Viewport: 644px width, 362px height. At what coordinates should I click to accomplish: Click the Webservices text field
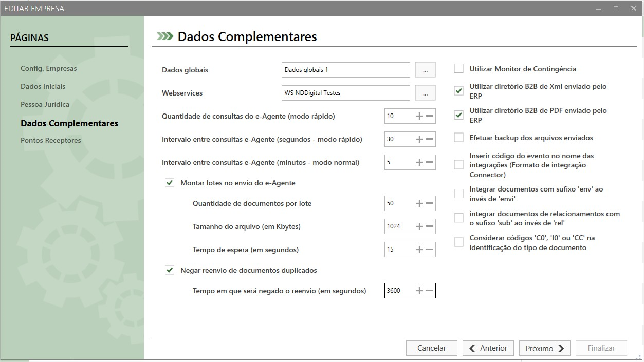345,93
